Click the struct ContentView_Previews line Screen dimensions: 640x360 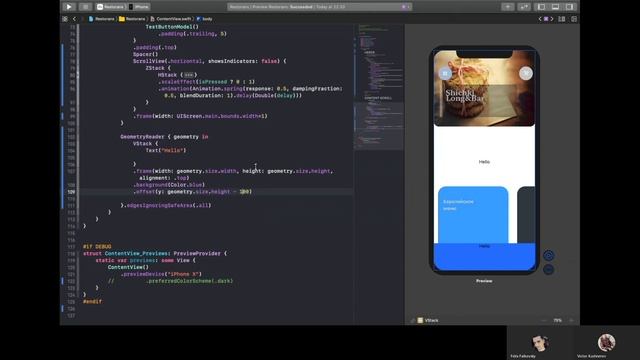[155, 253]
